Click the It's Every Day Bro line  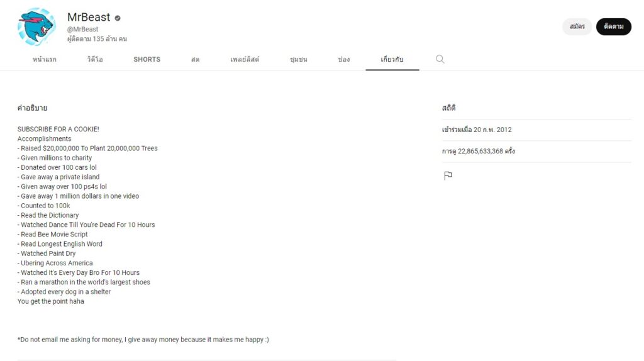coord(79,273)
